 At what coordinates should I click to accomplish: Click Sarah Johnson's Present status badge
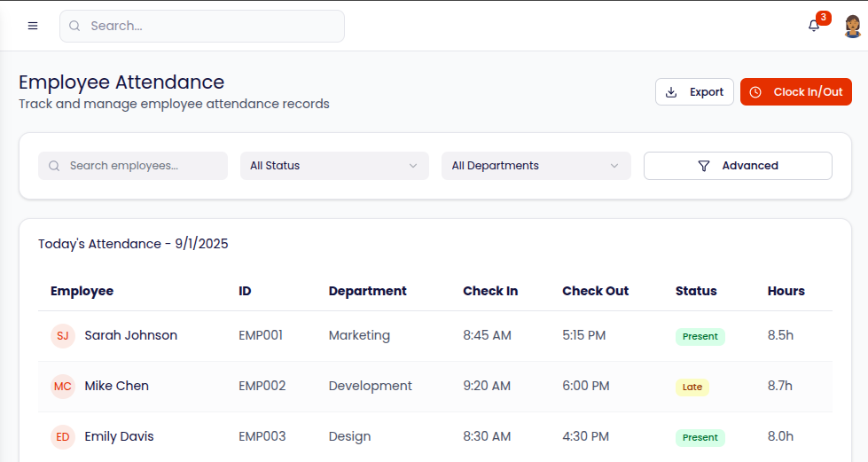[x=700, y=336]
